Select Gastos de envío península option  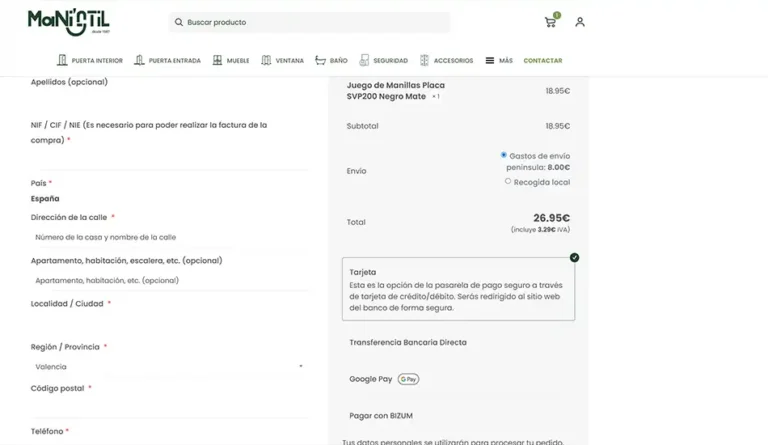coord(504,156)
